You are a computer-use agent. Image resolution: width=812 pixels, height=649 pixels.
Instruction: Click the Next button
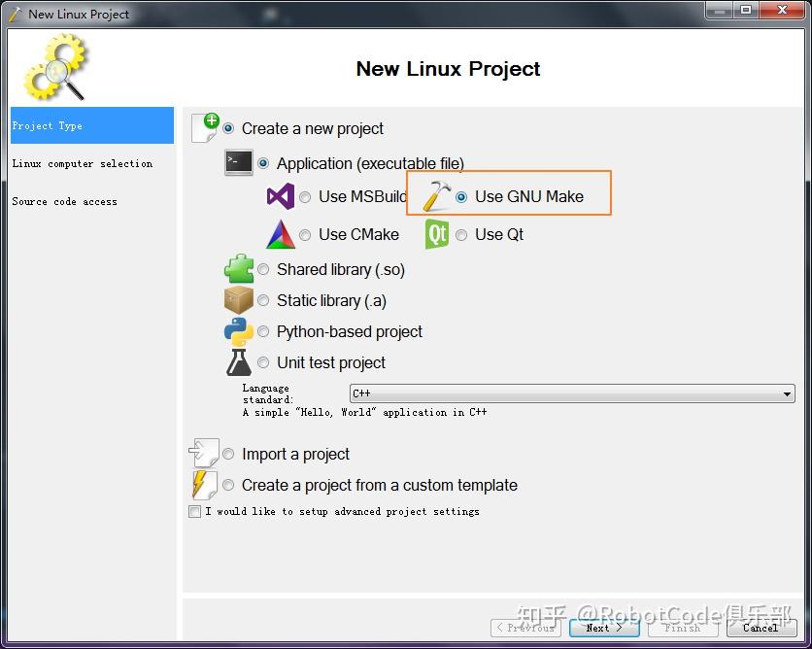coord(604,628)
